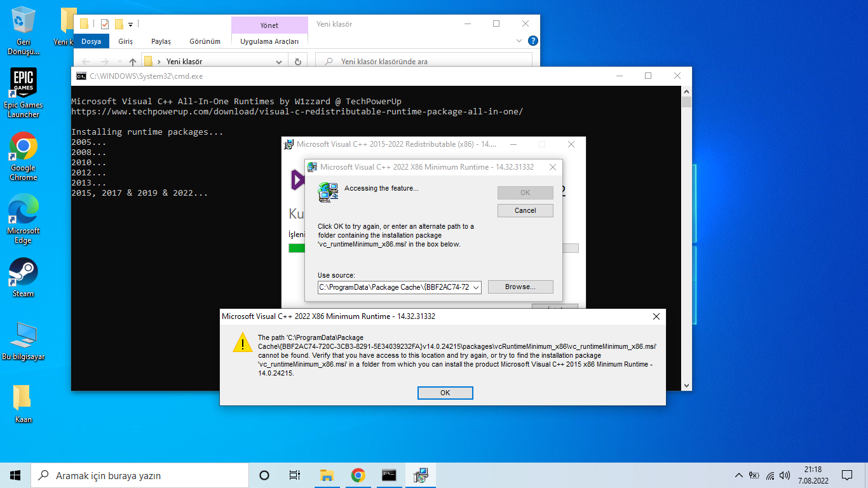Switch to the Paylaş ribbon tab
This screenshot has width=868, height=488.
(161, 41)
